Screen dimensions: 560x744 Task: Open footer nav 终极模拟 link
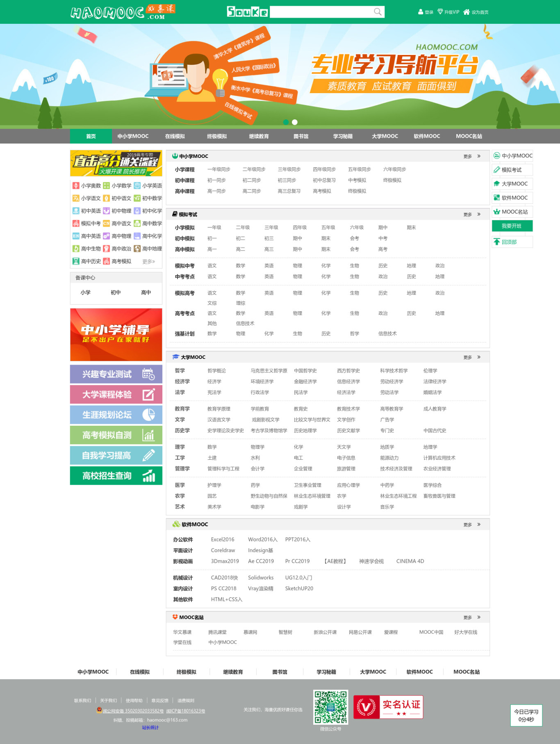click(187, 672)
